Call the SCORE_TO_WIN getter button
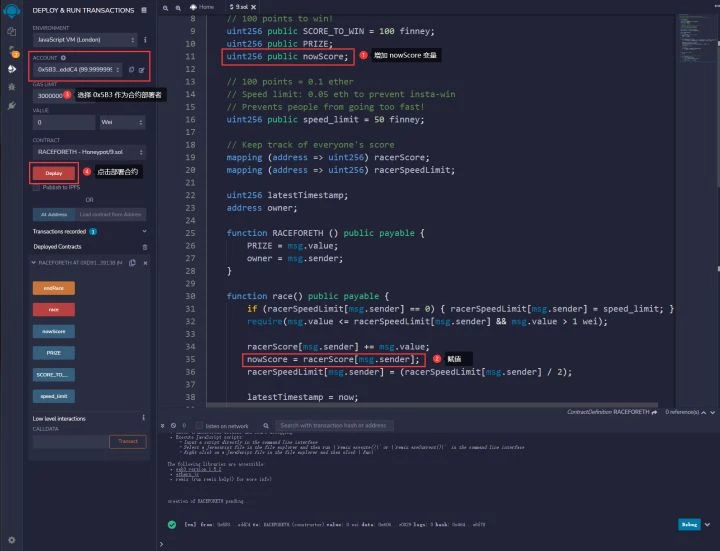The image size is (720, 551). click(54, 375)
